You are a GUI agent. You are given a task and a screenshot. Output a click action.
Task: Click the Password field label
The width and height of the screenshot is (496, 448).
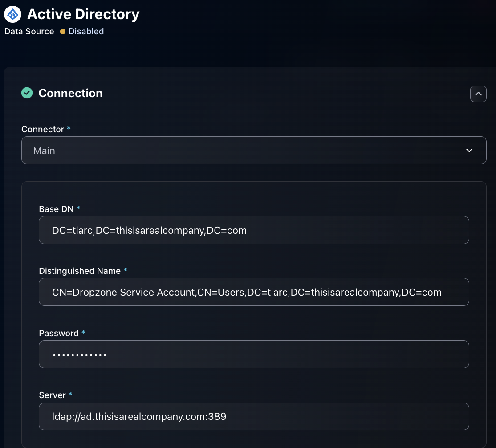[59, 333]
